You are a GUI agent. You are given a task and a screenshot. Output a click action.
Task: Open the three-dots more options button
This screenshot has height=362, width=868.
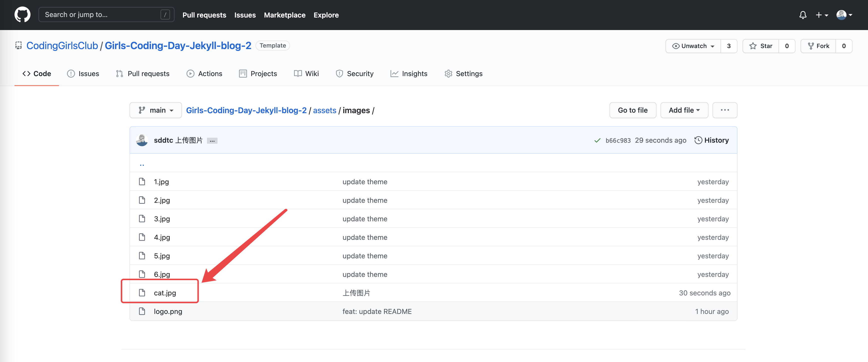[724, 110]
